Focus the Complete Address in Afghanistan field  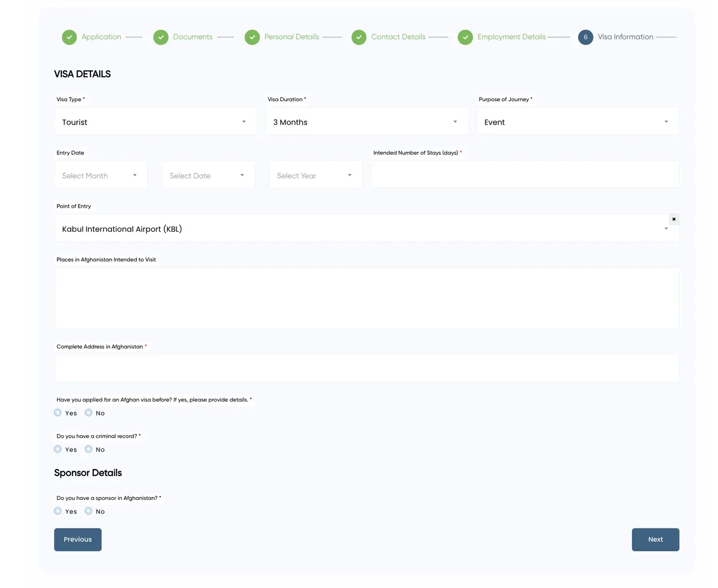pyautogui.click(x=367, y=368)
